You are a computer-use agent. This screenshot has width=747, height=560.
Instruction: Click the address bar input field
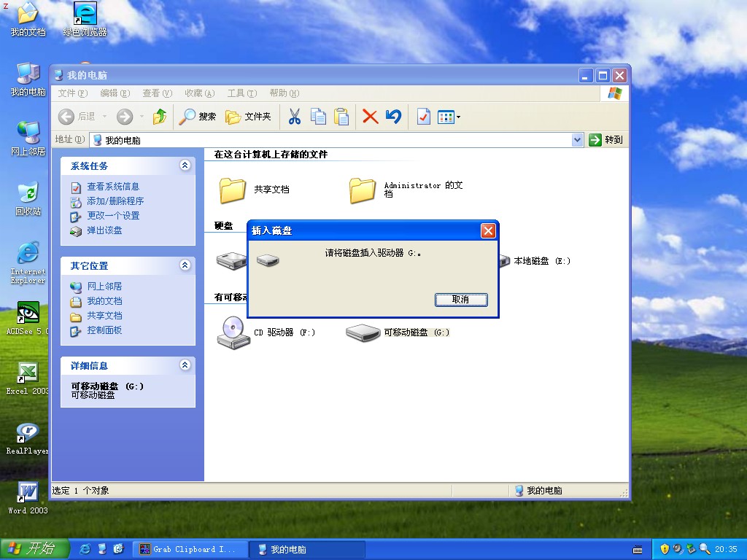tap(336, 140)
